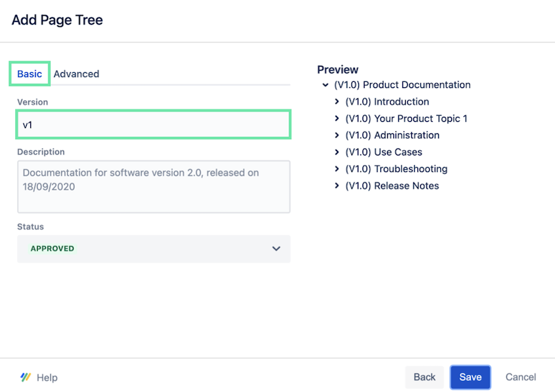The height and width of the screenshot is (392, 555).
Task: Click the Back button
Action: (424, 377)
